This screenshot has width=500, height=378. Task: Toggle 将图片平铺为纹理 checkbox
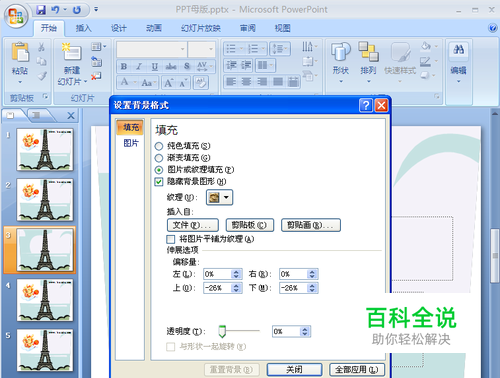click(170, 239)
